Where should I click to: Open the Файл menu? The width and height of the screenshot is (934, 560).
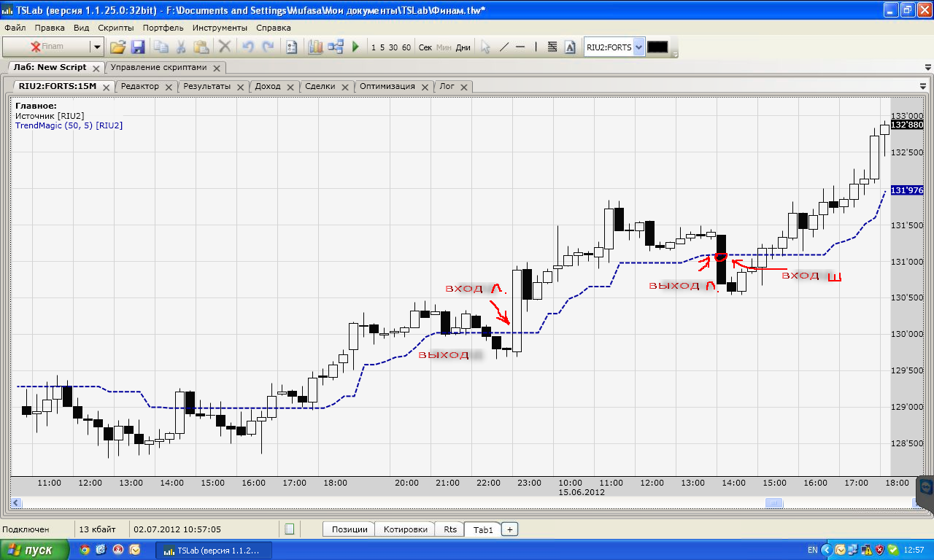(15, 28)
